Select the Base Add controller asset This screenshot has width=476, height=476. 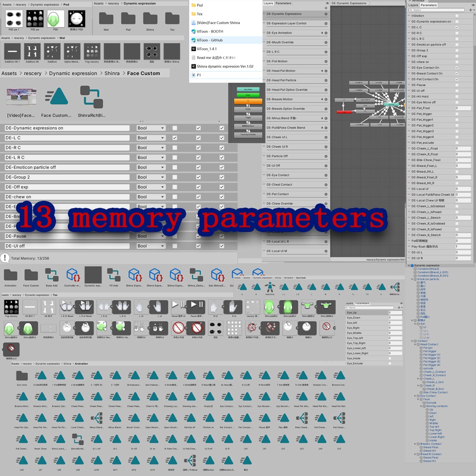tap(52, 275)
